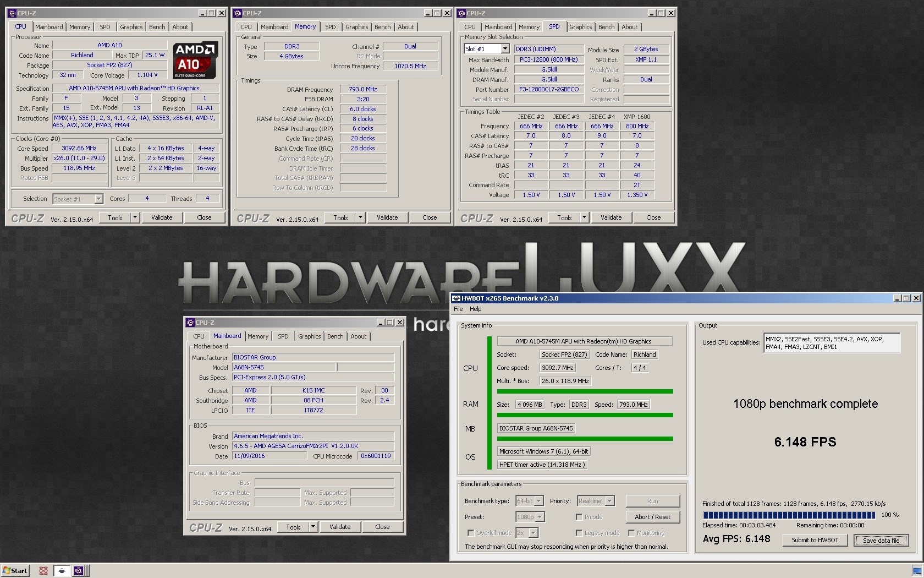
Task: Open the Preset 1080p dropdown
Action: (540, 517)
